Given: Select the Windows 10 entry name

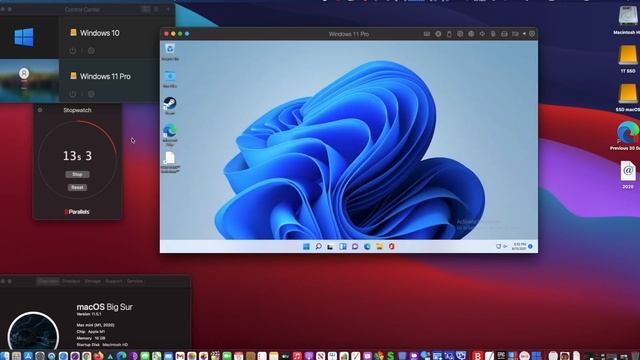Looking at the screenshot, I should (100, 33).
